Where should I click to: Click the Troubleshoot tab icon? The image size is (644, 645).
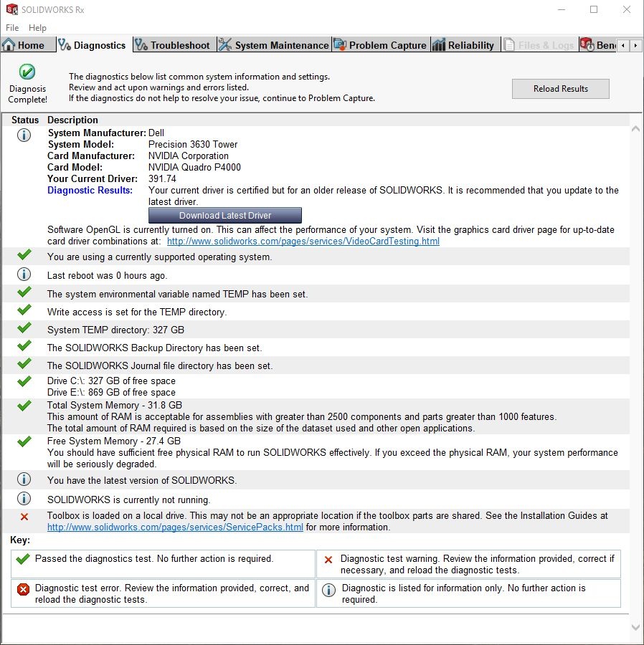coord(141,45)
